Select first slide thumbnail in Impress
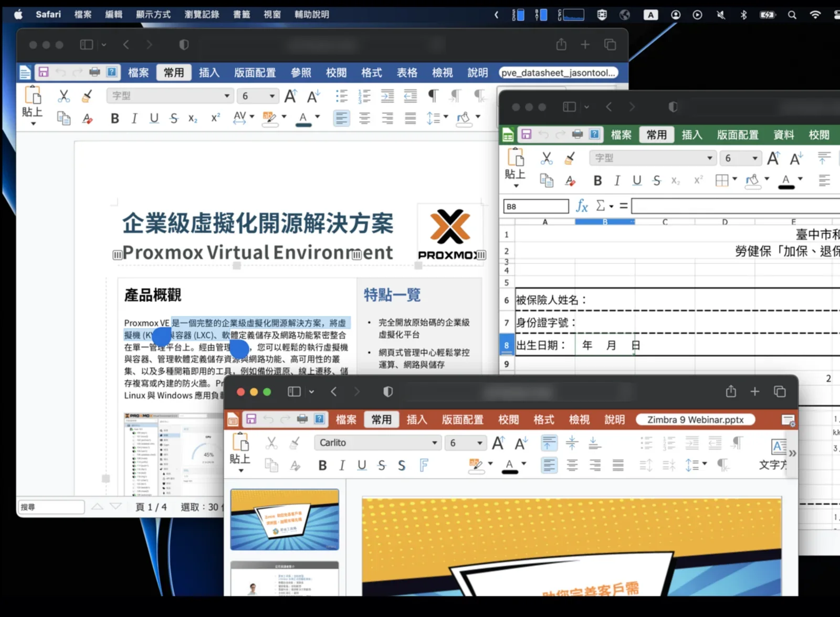This screenshot has width=840, height=617. pos(285,519)
